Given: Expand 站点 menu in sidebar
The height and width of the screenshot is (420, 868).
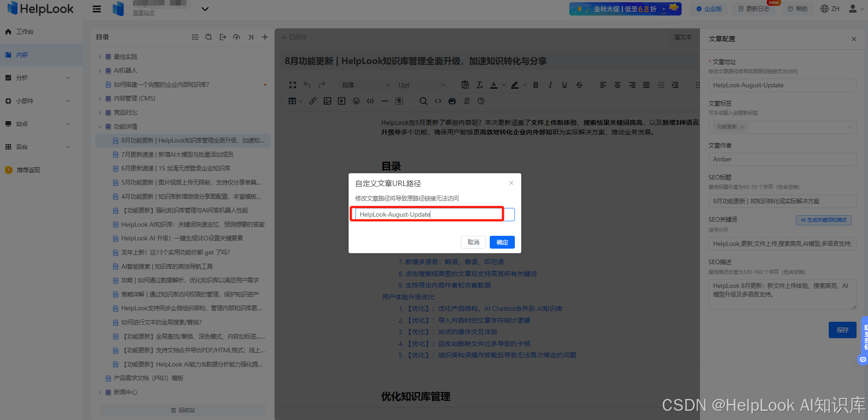Looking at the screenshot, I should pos(41,124).
